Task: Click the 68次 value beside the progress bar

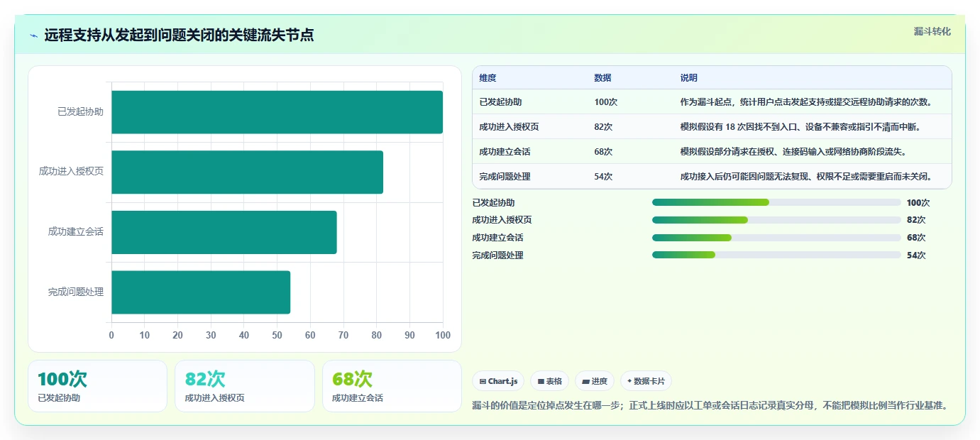Action: 916,238
